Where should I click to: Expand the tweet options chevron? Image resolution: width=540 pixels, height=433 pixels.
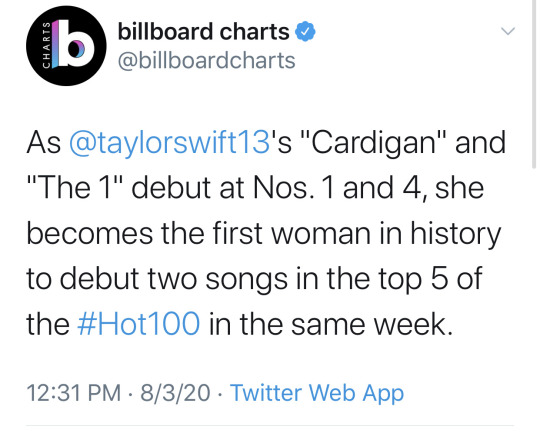click(x=508, y=31)
